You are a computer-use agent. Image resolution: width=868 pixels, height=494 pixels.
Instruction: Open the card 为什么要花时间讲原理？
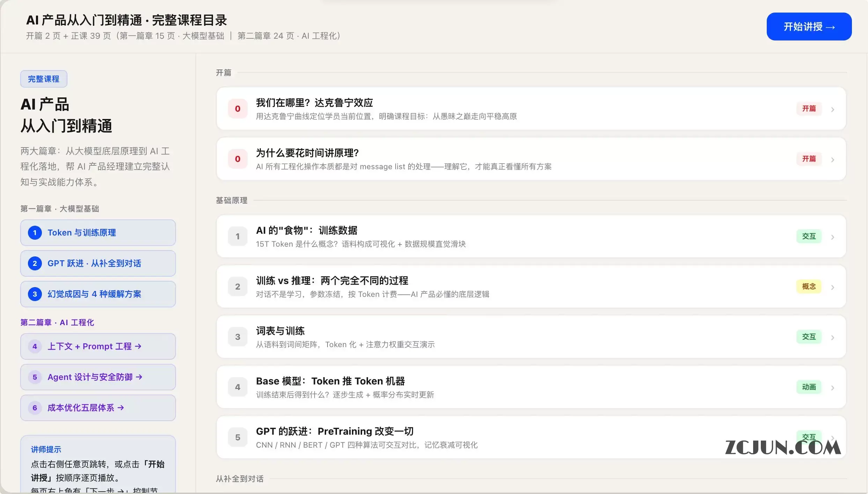(x=531, y=159)
